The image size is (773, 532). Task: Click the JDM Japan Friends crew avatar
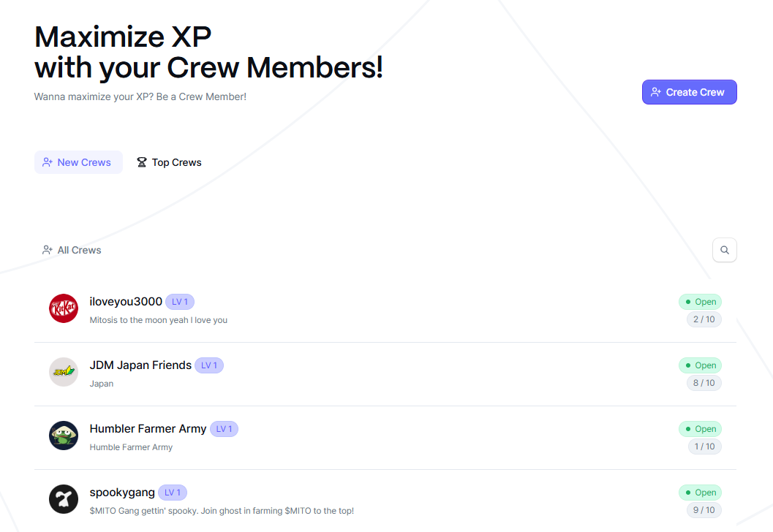click(x=64, y=372)
